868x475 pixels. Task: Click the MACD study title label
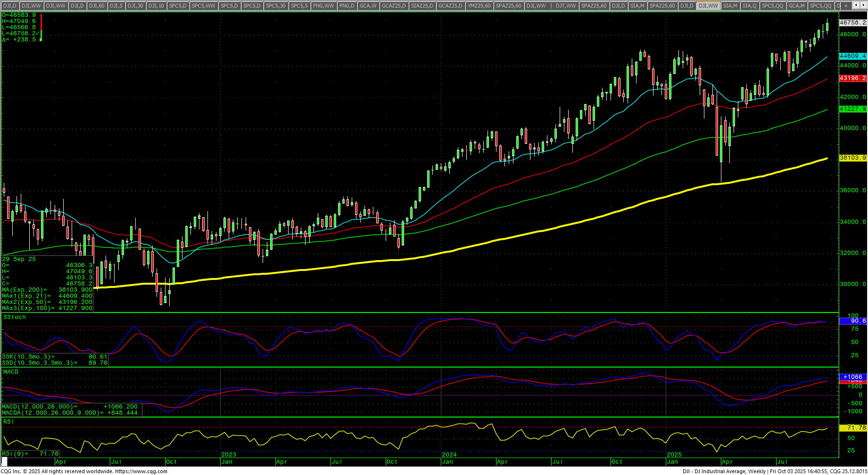tap(11, 372)
